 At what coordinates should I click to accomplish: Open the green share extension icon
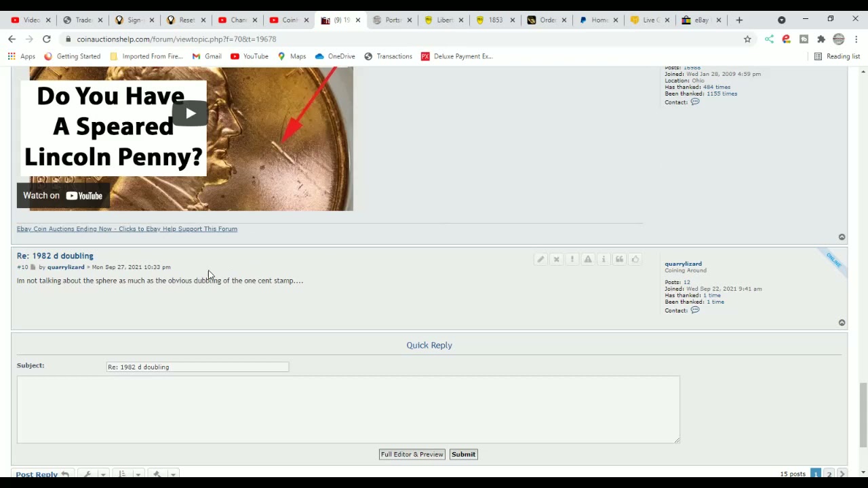click(769, 39)
